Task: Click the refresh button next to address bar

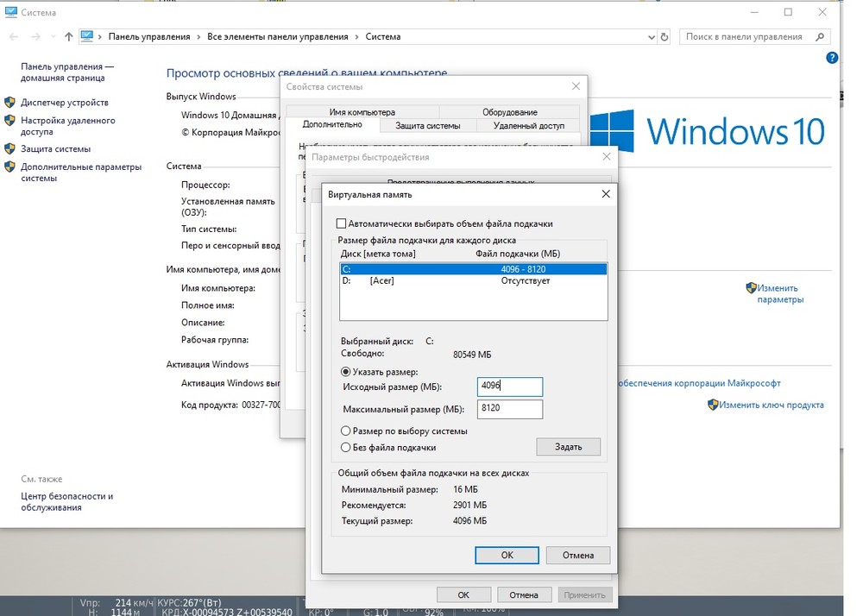Action: click(665, 37)
